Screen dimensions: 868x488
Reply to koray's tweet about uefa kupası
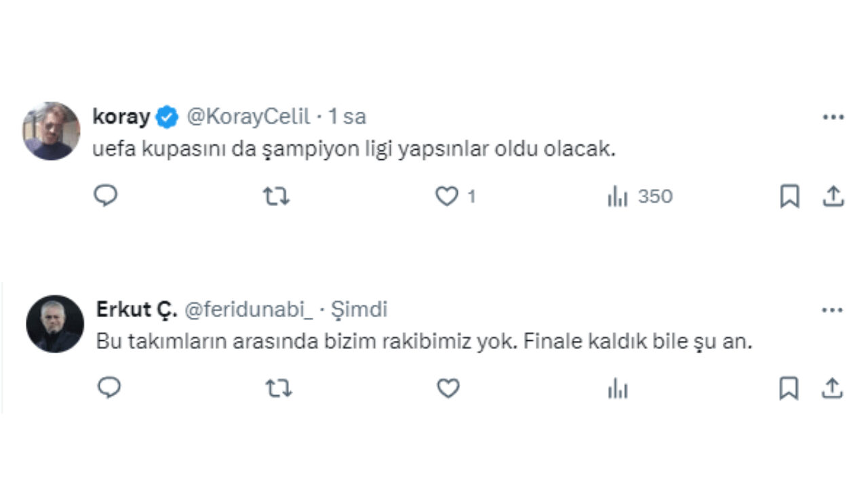(105, 197)
